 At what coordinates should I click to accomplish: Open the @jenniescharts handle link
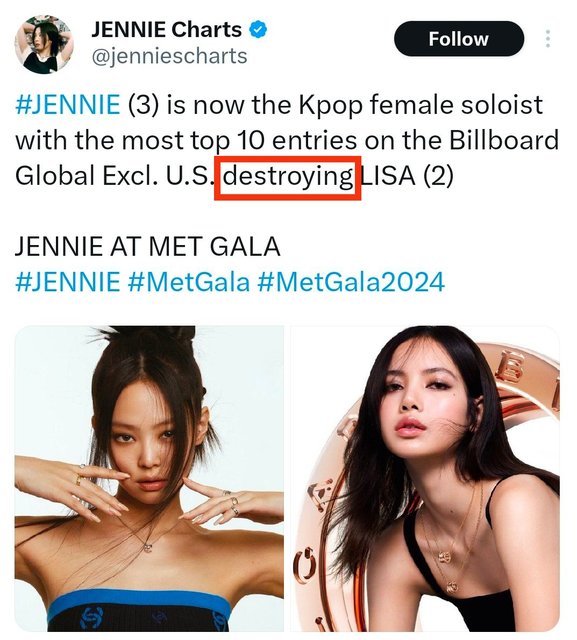click(169, 56)
